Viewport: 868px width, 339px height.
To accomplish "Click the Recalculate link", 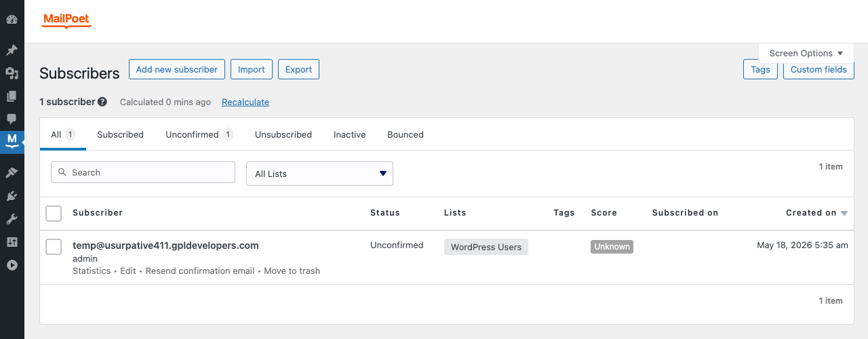I will point(245,102).
